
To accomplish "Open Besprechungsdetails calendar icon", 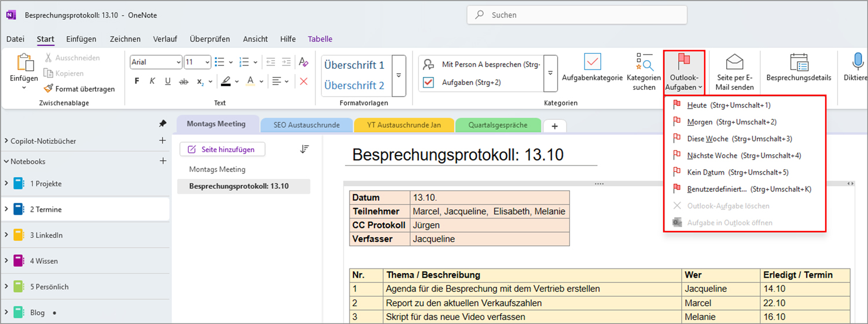I will tap(799, 62).
